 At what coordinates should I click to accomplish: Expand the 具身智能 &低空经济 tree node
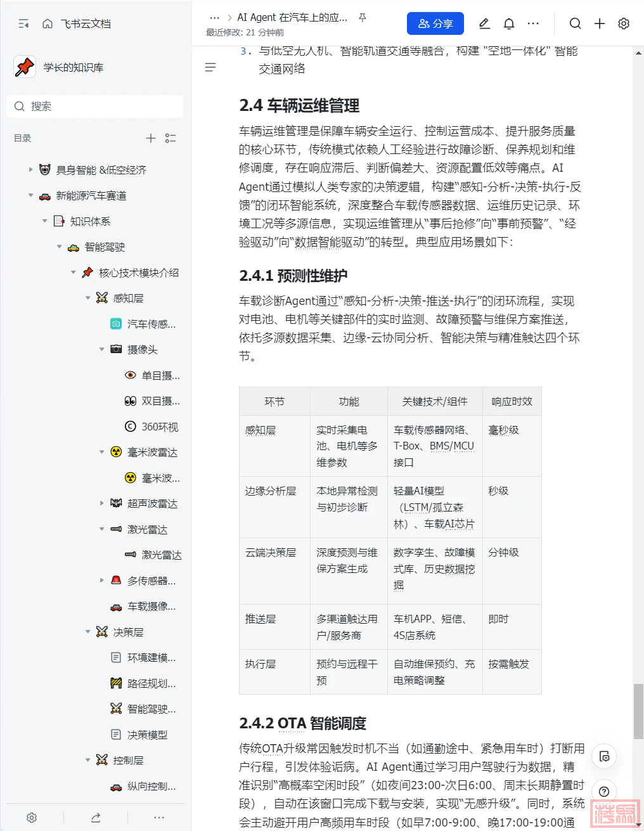[30, 169]
